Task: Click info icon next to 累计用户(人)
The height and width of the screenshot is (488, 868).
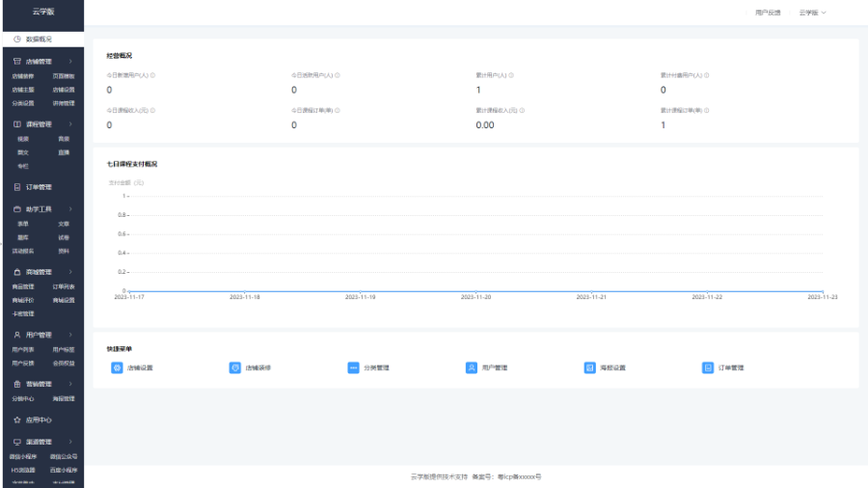Action: 511,75
